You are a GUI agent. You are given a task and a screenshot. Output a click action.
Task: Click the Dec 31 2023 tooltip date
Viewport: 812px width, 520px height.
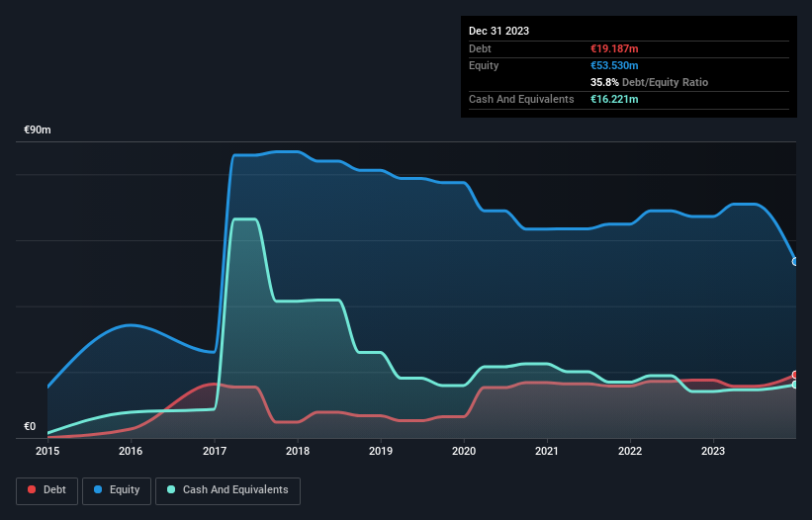click(498, 31)
